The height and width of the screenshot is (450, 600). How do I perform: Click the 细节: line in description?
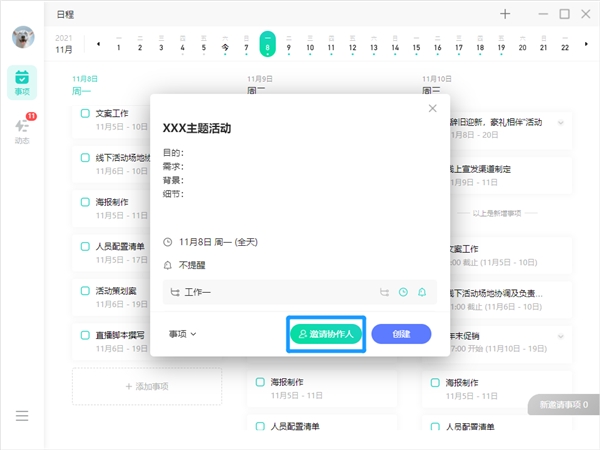pos(173,194)
